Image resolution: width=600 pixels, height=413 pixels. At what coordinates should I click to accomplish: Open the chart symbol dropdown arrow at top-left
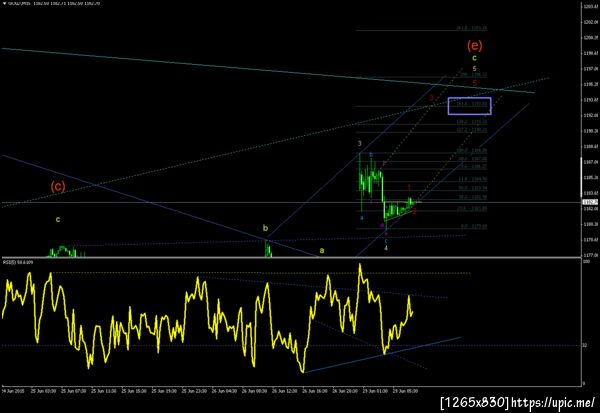click(x=4, y=3)
